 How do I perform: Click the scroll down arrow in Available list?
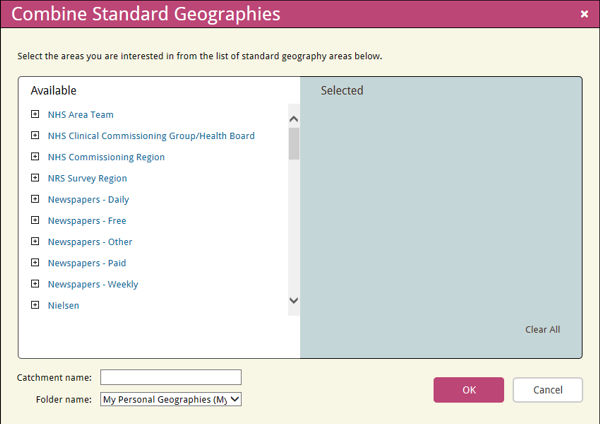[293, 300]
